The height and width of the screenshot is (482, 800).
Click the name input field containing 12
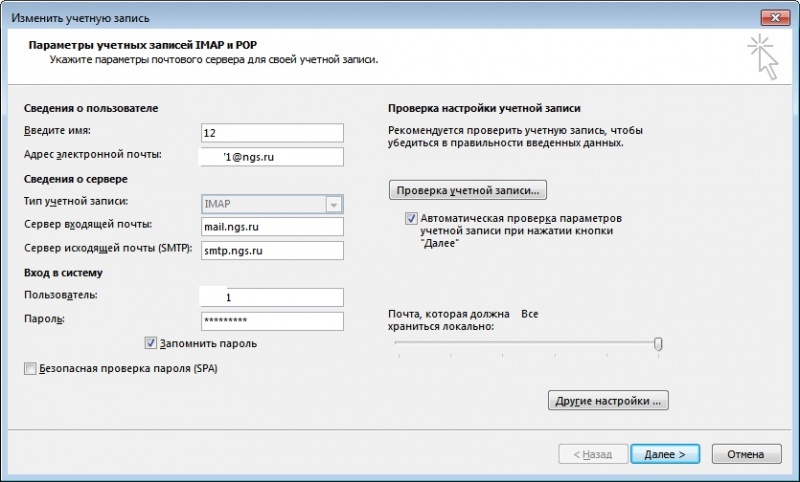(x=272, y=133)
